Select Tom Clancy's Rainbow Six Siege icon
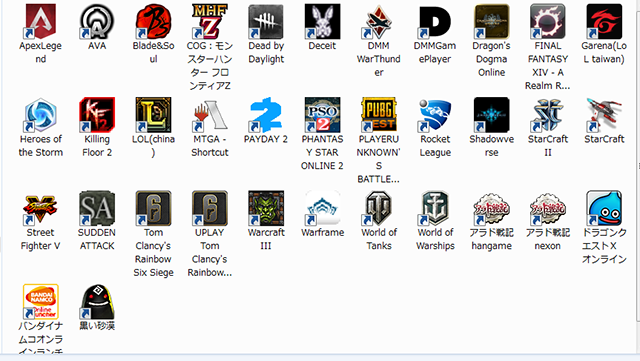This screenshot has height=361, width=640. (153, 208)
